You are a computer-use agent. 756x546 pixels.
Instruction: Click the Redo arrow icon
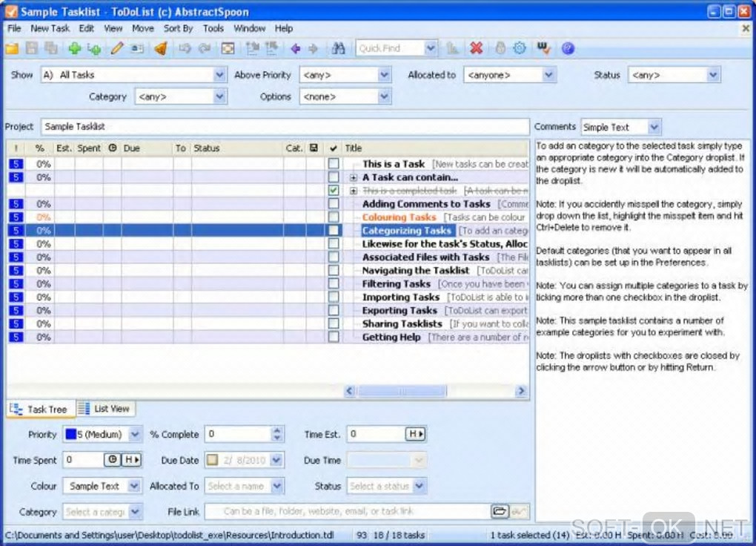coord(205,48)
